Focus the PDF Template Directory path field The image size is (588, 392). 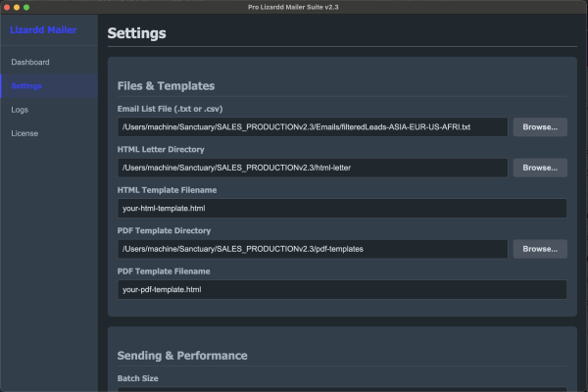(x=312, y=249)
